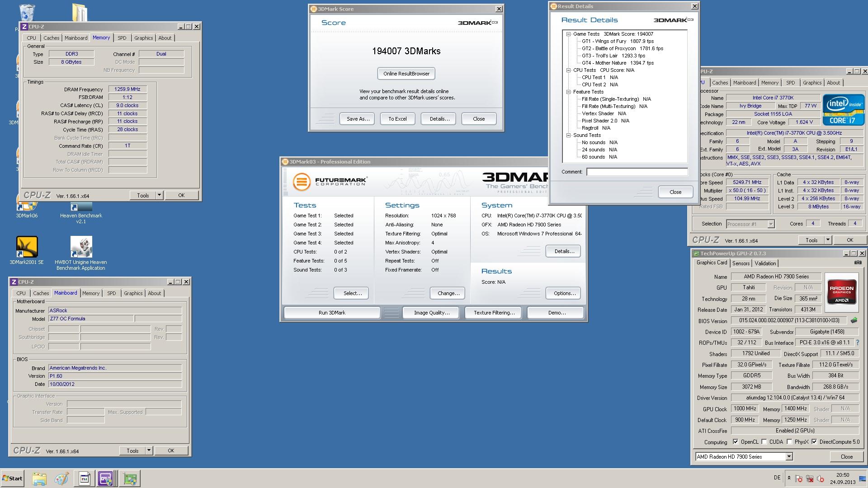868x488 pixels.
Task: Switch to CPU-Z taskbar button
Action: (106, 479)
